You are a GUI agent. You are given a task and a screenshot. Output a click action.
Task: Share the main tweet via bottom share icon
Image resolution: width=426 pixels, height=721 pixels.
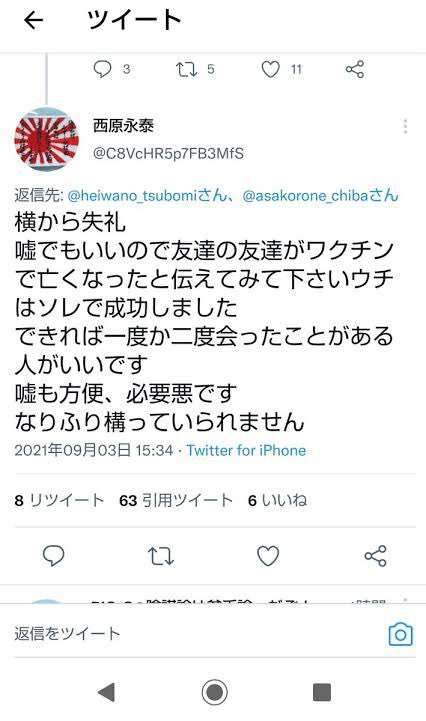click(375, 556)
